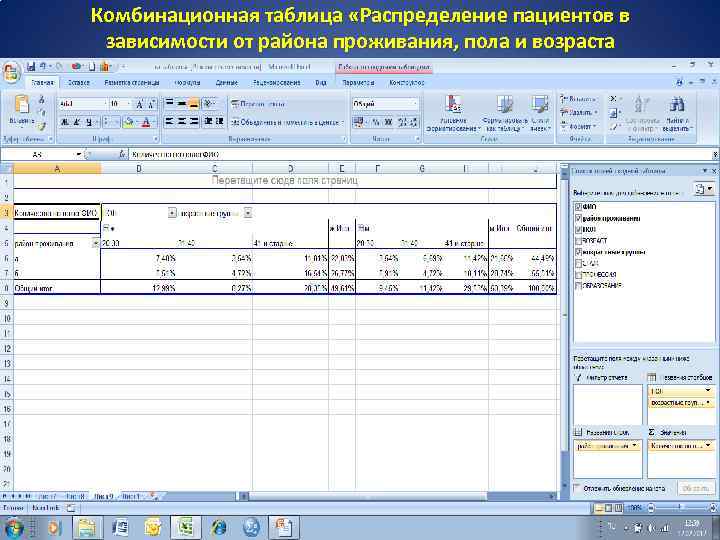The image size is (720, 540).
Task: Change text orientation angle
Action: click(x=210, y=104)
